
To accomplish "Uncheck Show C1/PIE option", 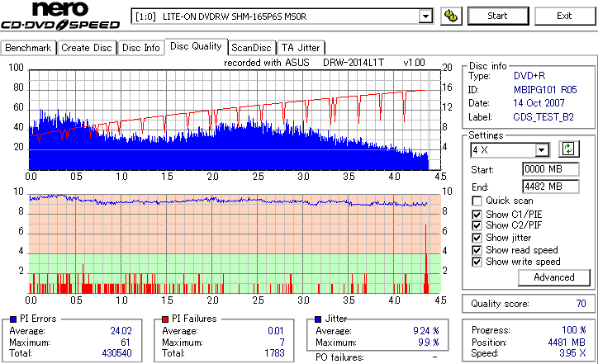I will click(x=477, y=215).
